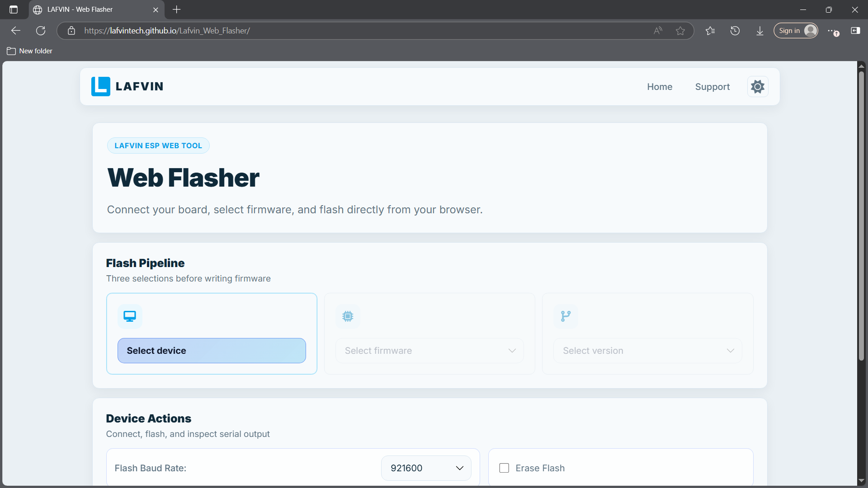Image resolution: width=868 pixels, height=488 pixels.
Task: Click the Web Flasher heading
Action: pyautogui.click(x=183, y=178)
